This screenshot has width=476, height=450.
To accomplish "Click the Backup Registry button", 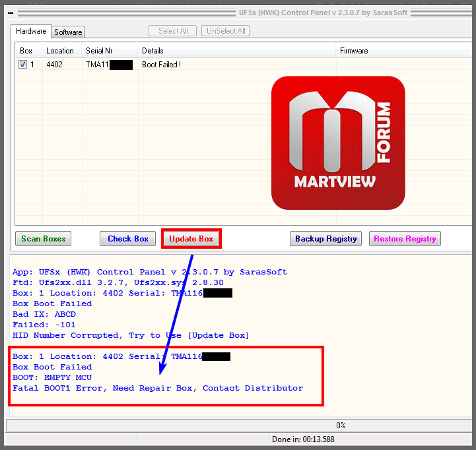I will tap(325, 238).
